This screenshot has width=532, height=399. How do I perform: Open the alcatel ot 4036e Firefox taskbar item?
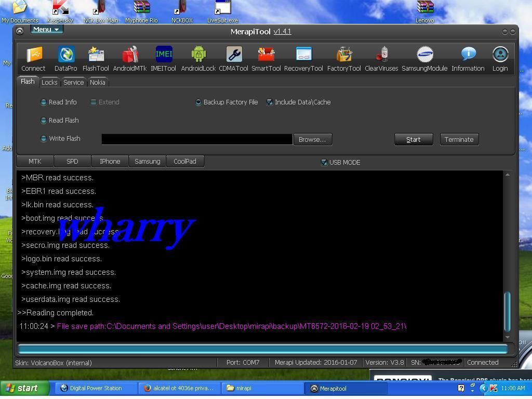tap(180, 389)
